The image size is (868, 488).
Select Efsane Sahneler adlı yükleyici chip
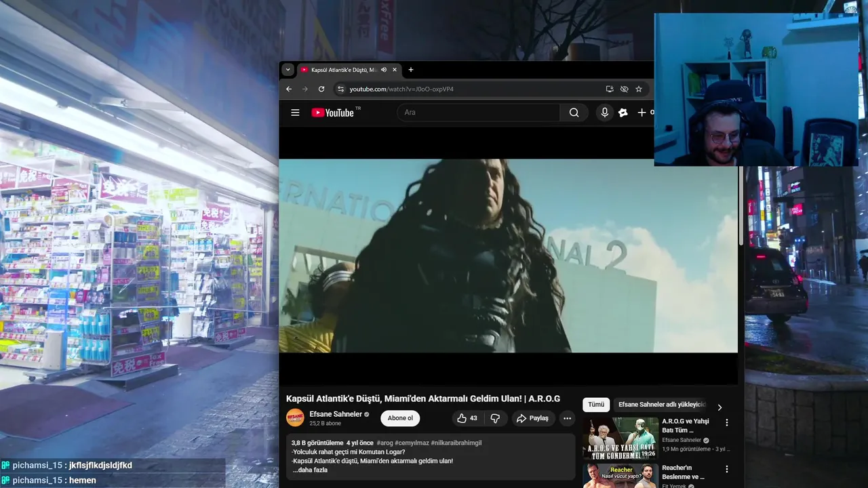(x=661, y=405)
